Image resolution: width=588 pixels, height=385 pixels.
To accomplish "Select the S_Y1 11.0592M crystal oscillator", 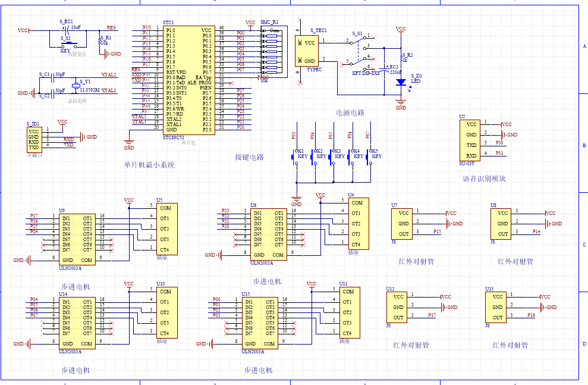I will [76, 86].
